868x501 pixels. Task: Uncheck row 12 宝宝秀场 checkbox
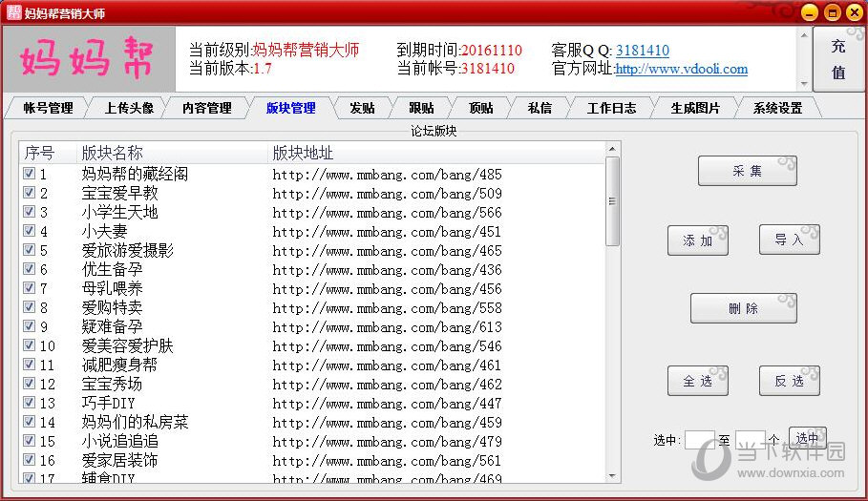click(x=30, y=384)
